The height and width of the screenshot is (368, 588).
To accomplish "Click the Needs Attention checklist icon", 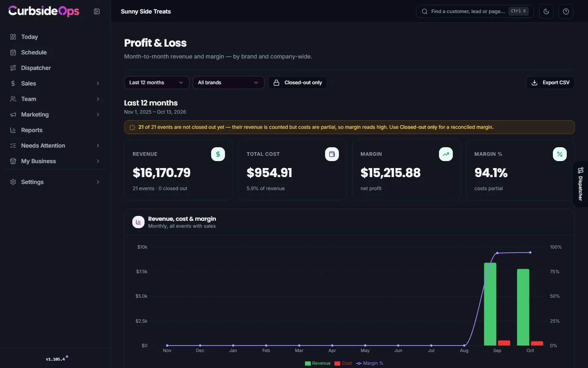I will coord(13,146).
